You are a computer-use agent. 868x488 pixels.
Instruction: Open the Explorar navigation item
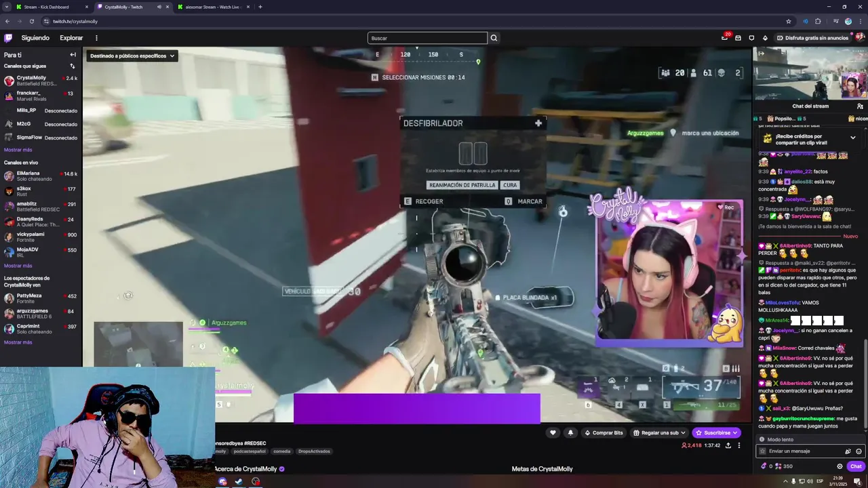[71, 38]
